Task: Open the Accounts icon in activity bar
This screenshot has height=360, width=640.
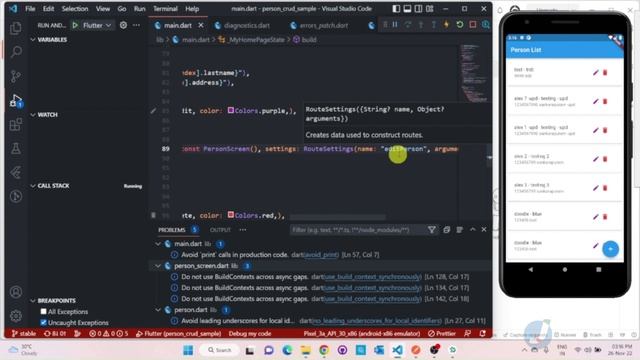Action: 16,292
